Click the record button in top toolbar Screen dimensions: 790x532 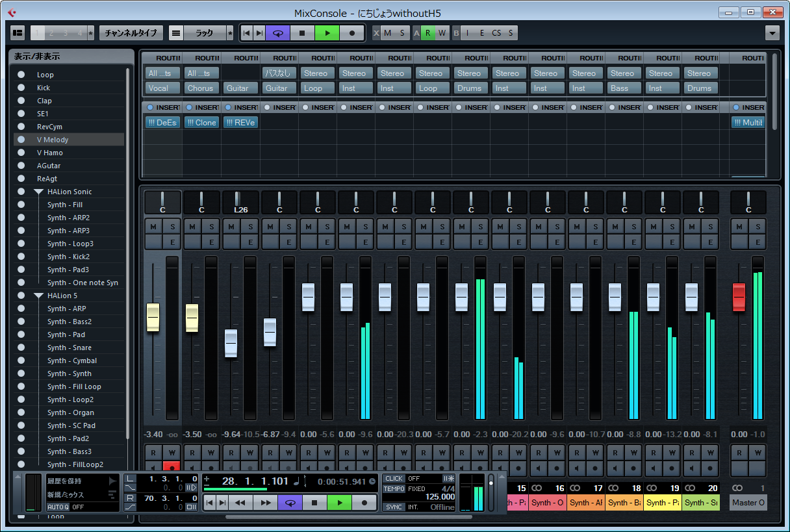pyautogui.click(x=352, y=32)
